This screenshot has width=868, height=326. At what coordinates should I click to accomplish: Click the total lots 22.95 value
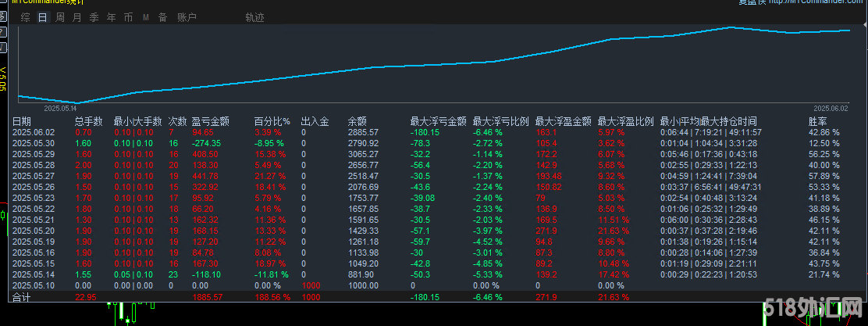tap(85, 297)
